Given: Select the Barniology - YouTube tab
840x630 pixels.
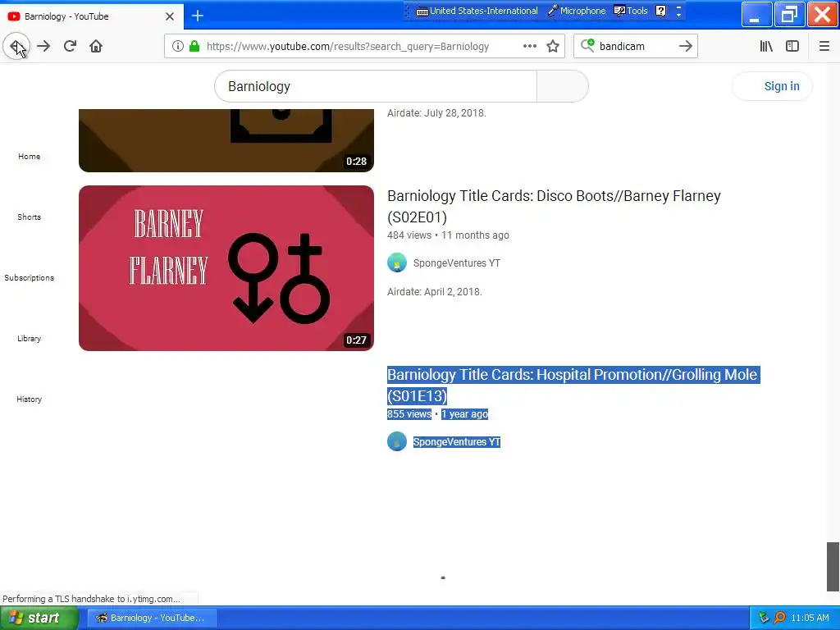Looking at the screenshot, I should tap(91, 16).
